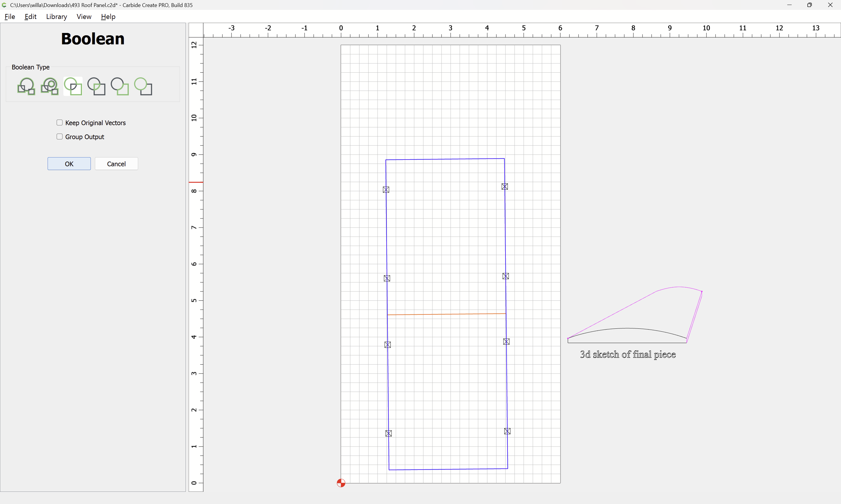Click the red origin marker at canvas corner
Image resolution: width=841 pixels, height=504 pixels.
(341, 483)
